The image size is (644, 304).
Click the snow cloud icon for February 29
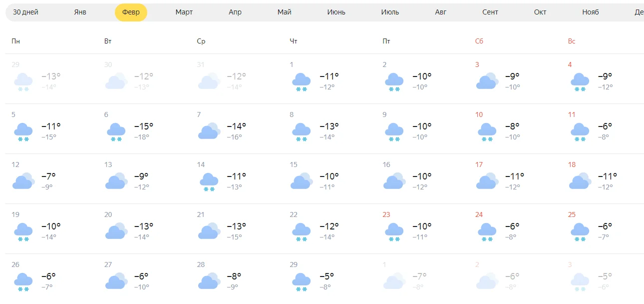(301, 281)
